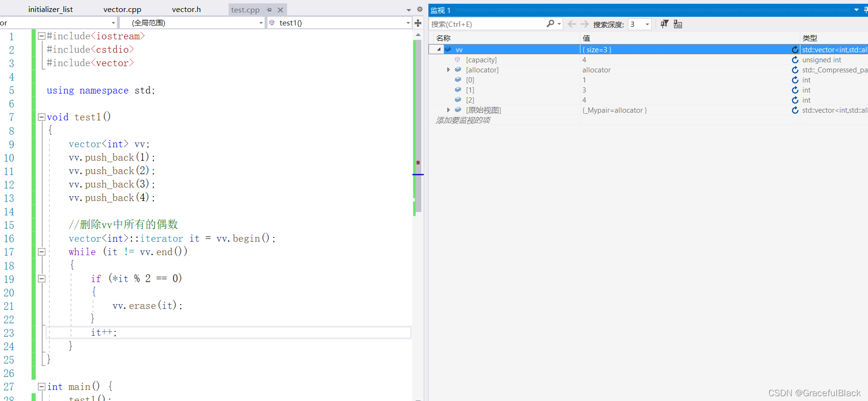
Task: Select the [1] element row
Action: pyautogui.click(x=648, y=90)
